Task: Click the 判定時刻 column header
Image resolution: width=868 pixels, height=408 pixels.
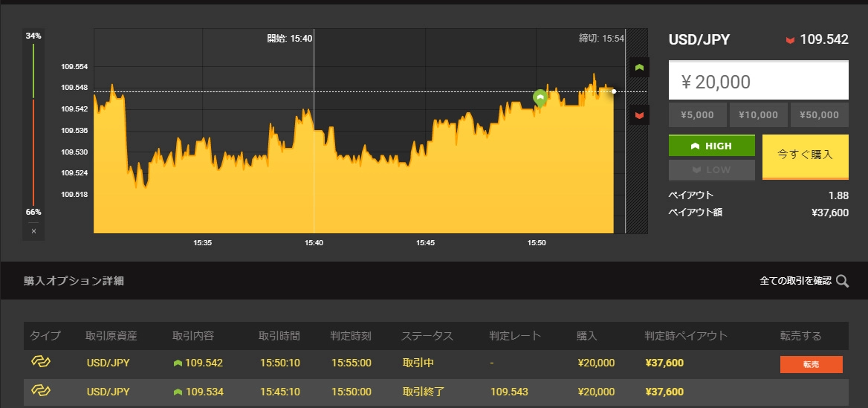Action: pyautogui.click(x=350, y=336)
